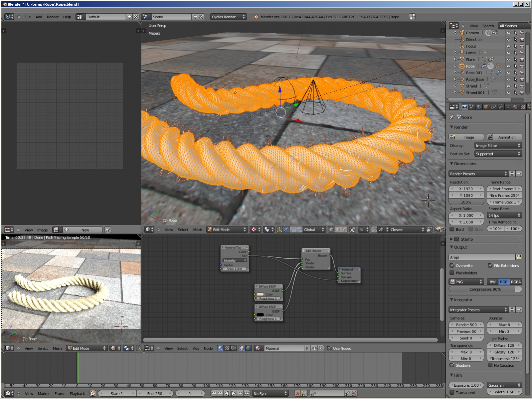
Task: Open the Modifiers wrench properties tab
Action: coord(501,107)
